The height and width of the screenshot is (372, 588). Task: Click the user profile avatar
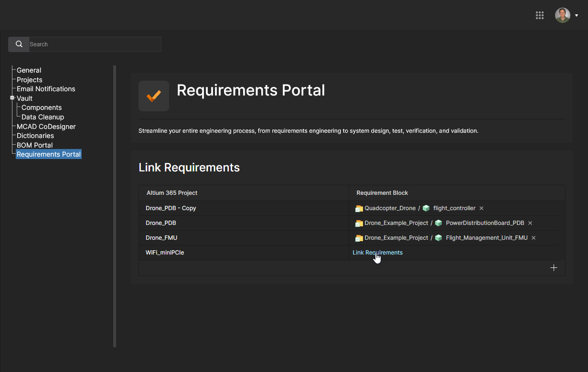point(562,15)
